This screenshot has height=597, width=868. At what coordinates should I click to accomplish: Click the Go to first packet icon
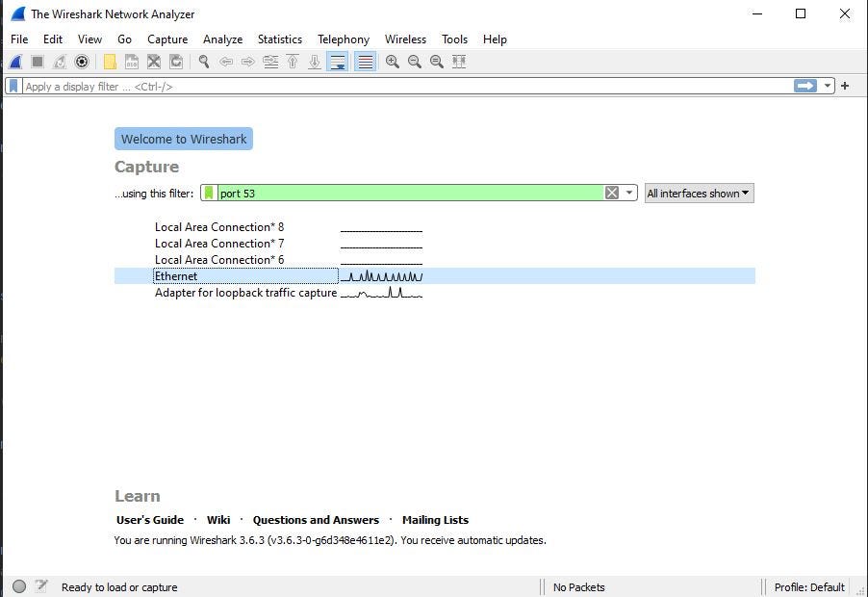[293, 62]
